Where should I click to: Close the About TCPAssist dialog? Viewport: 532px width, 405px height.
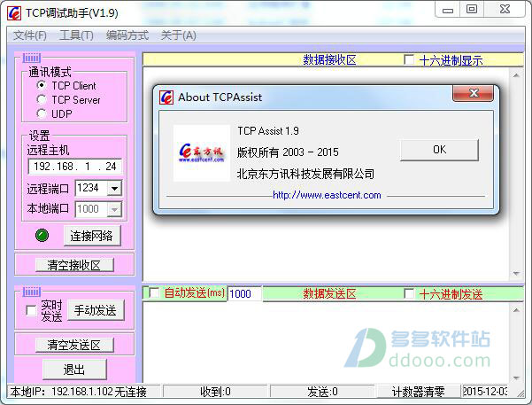click(x=474, y=93)
